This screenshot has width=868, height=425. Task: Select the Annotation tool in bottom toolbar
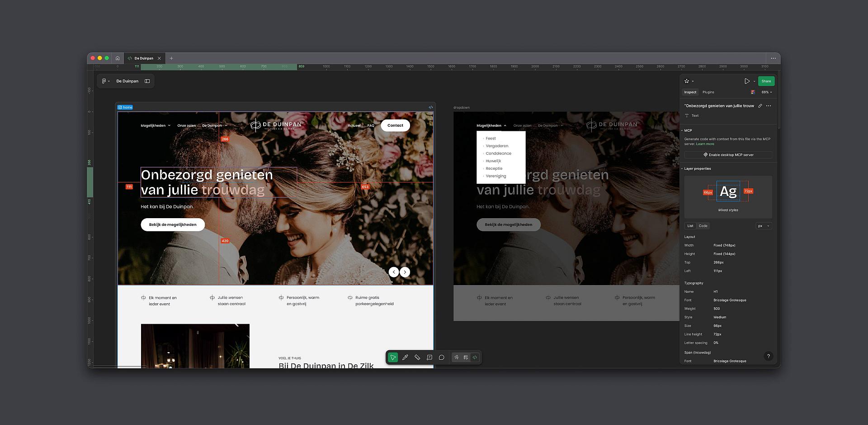point(429,358)
